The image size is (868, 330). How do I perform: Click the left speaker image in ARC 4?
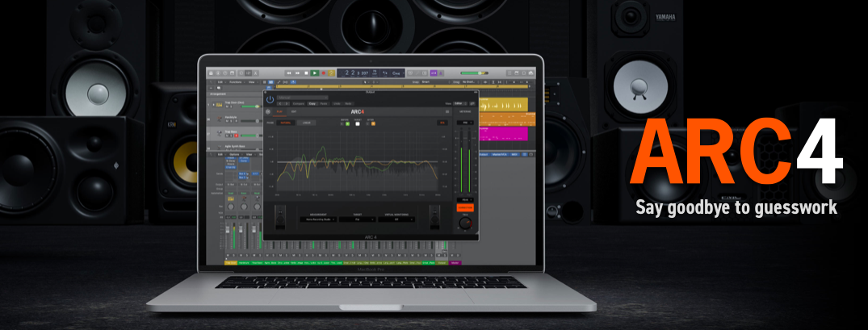pyautogui.click(x=280, y=217)
